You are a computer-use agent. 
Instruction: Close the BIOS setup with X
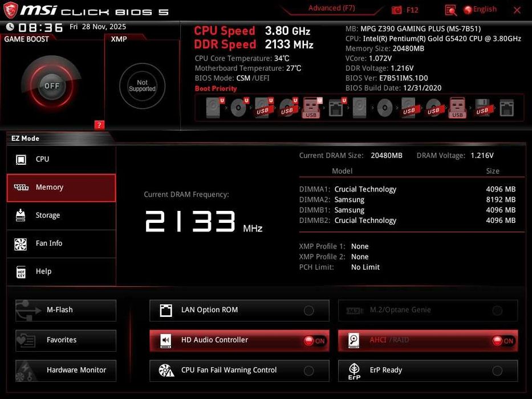click(x=517, y=10)
